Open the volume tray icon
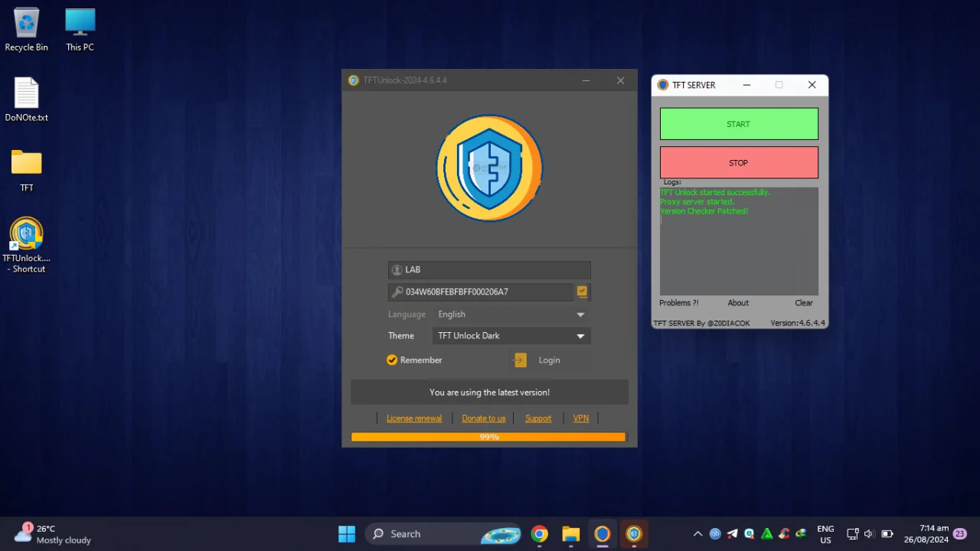The height and width of the screenshot is (551, 980). tap(869, 534)
